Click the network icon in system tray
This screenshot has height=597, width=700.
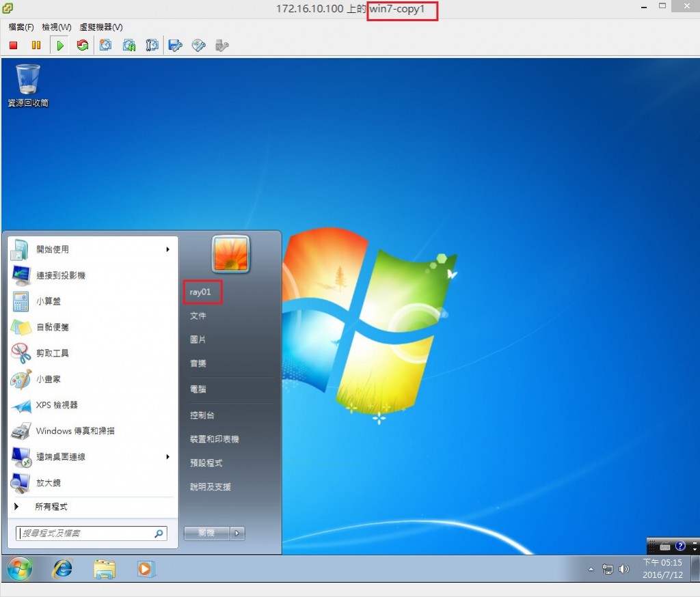tap(608, 569)
